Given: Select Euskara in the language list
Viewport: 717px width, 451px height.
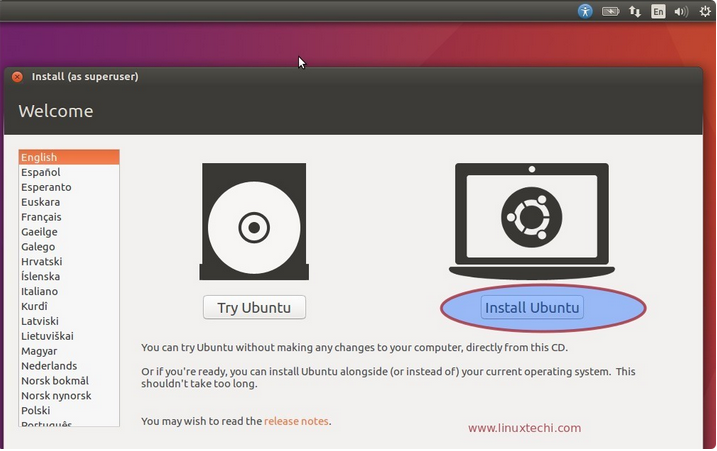Looking at the screenshot, I should [69, 202].
